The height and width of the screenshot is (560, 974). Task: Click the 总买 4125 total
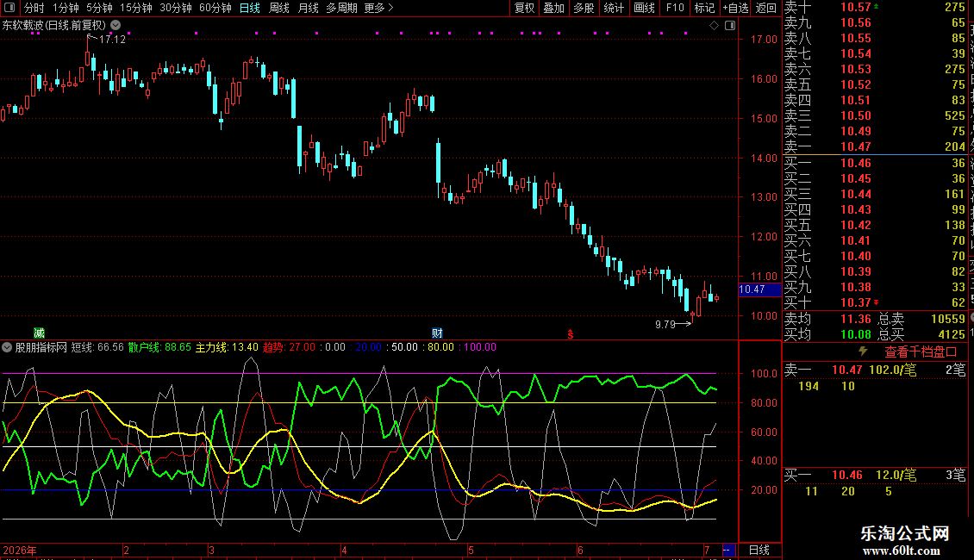921,334
